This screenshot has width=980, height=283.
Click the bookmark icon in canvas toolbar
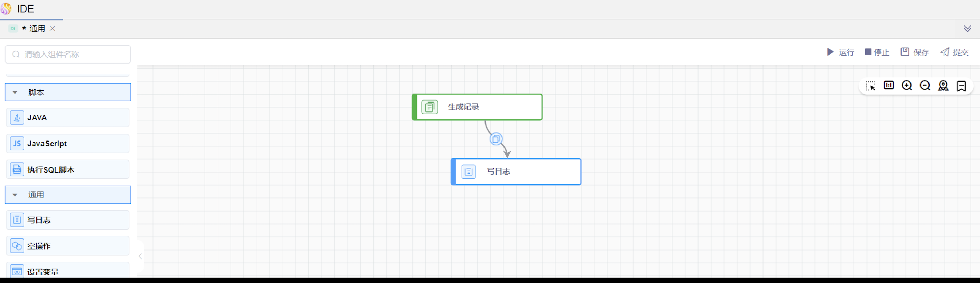pos(961,86)
